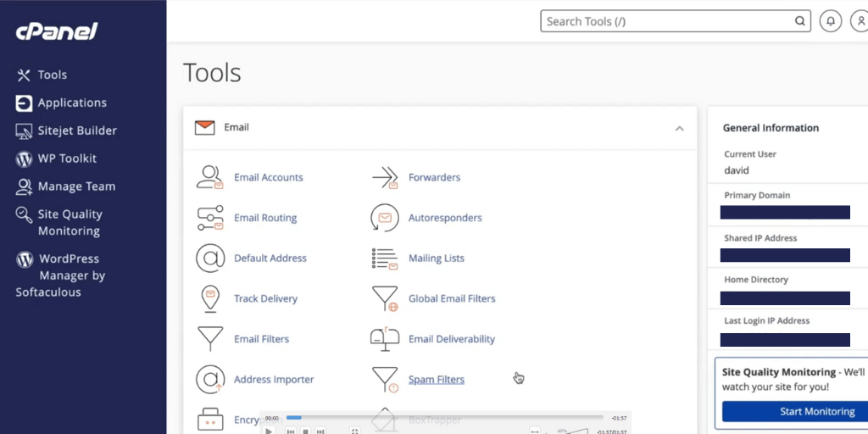868x434 pixels.
Task: Click the search magnifier icon
Action: click(x=800, y=21)
